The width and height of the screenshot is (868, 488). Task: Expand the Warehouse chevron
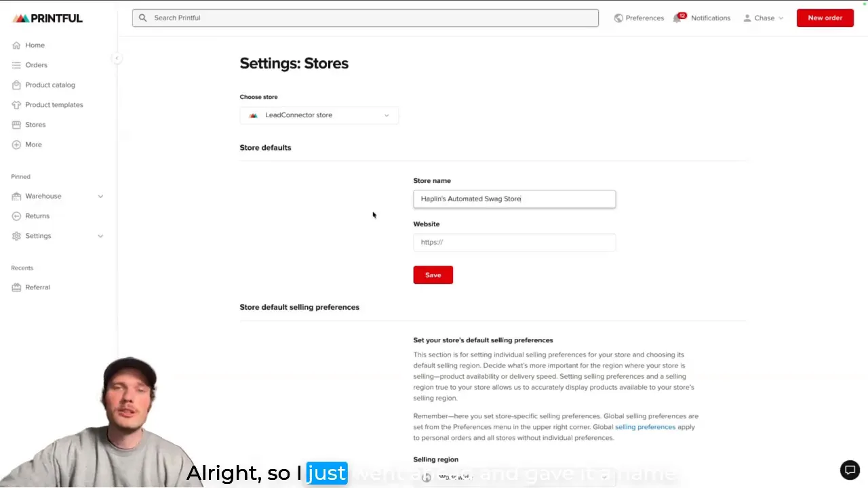[x=100, y=197]
